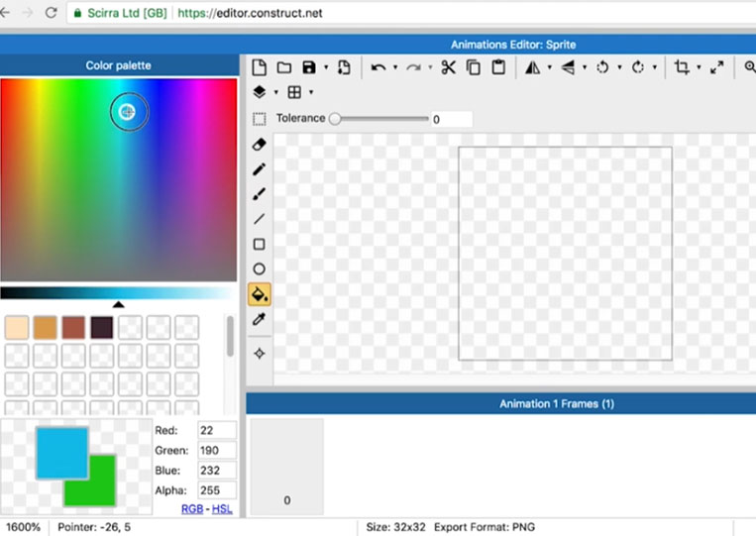Viewport: 756px width, 536px height.
Task: Pick the light peach palette swatch
Action: tap(17, 328)
